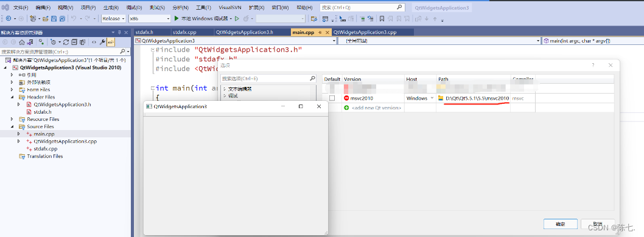Open the main(int argc, char * argv[]) member dropdown
This screenshot has height=237, width=644.
coord(593,41)
